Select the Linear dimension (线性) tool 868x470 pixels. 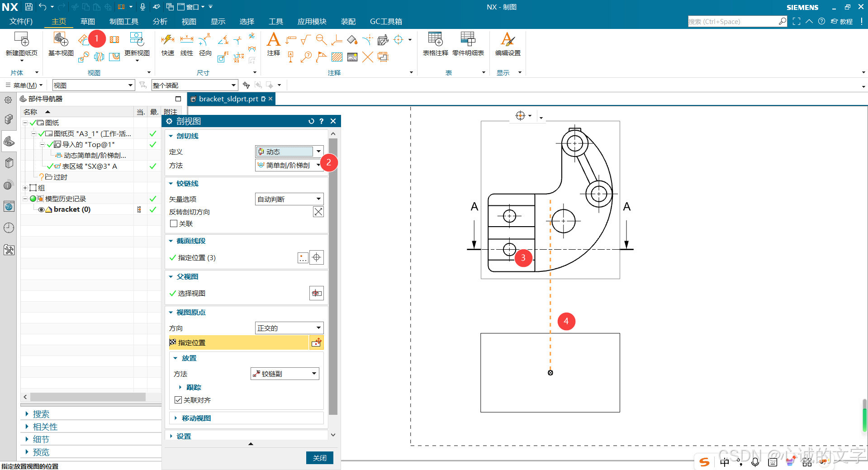point(186,40)
